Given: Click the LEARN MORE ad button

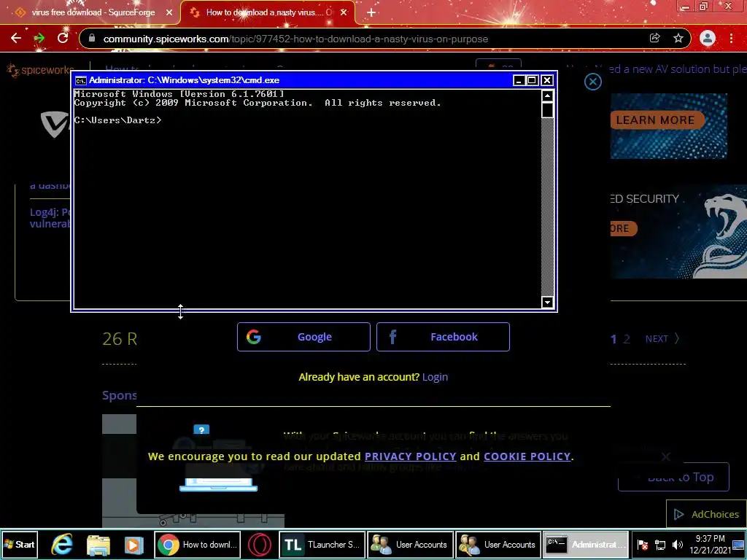Looking at the screenshot, I should point(656,120).
